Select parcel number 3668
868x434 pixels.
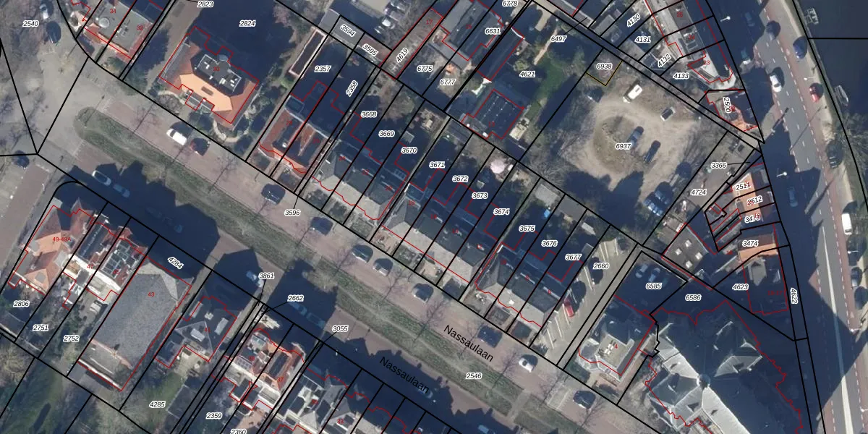click(x=369, y=114)
